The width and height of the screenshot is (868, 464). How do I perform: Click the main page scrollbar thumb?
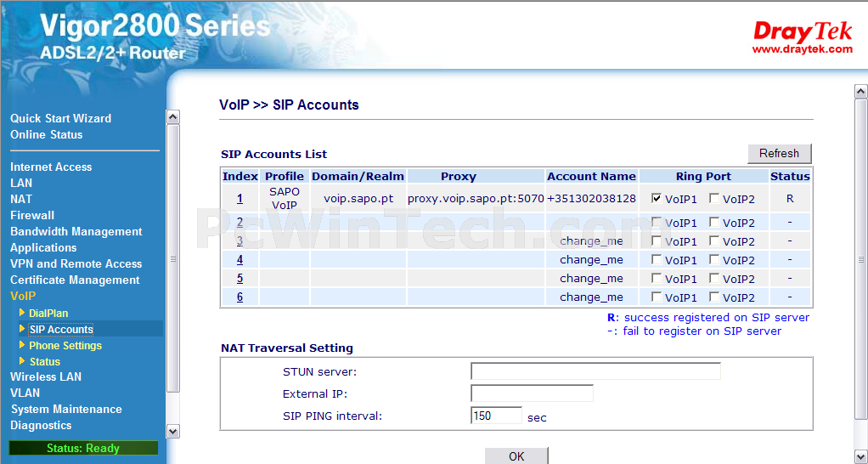pyautogui.click(x=861, y=259)
